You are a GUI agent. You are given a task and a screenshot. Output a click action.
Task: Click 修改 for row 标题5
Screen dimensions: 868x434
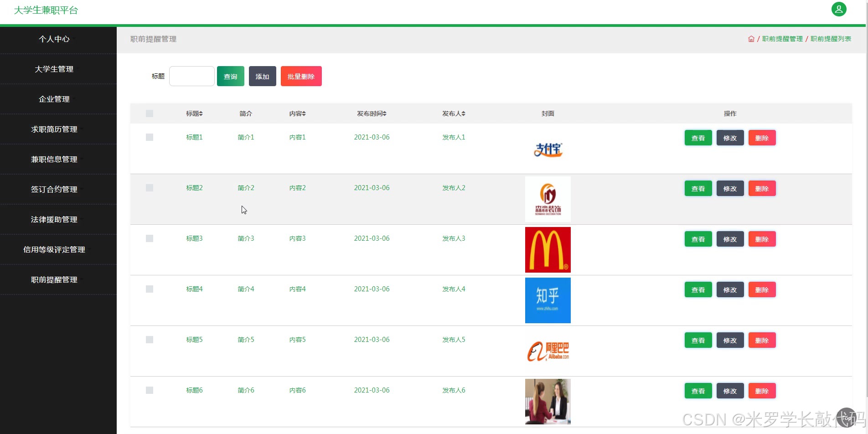[x=730, y=340]
